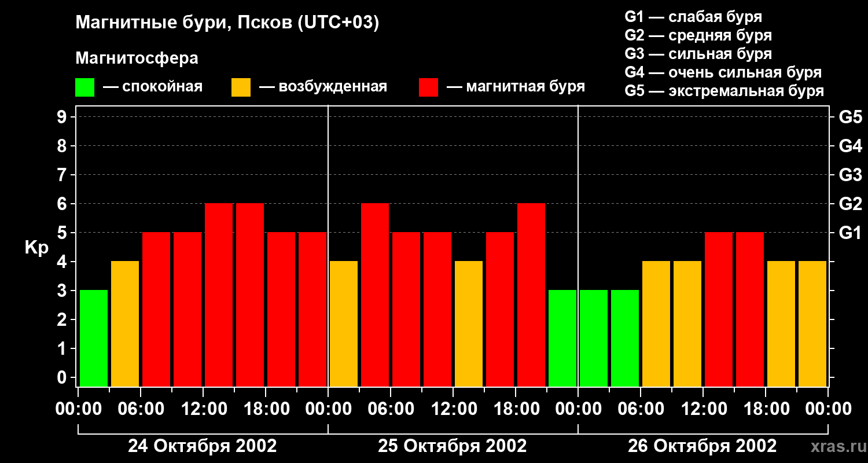
Task: Click the red 18:00–21:00 bar on 24 October
Action: point(281,309)
